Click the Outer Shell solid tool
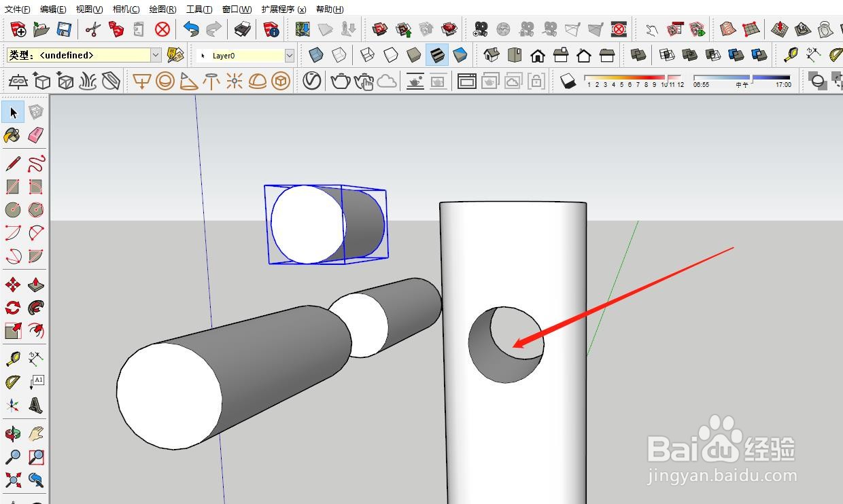This screenshot has width=843, height=504. (638, 55)
